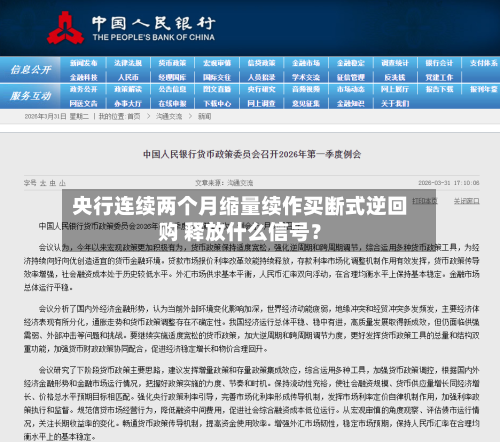The width and height of the screenshot is (500, 442).
Task: Click the 文章来源: 沟通交流 label
Action: point(224,183)
